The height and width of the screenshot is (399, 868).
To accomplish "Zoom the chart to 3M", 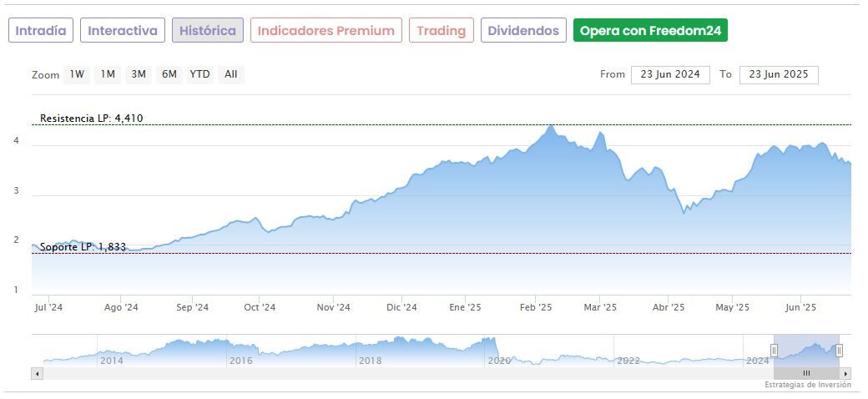I will coord(139,74).
